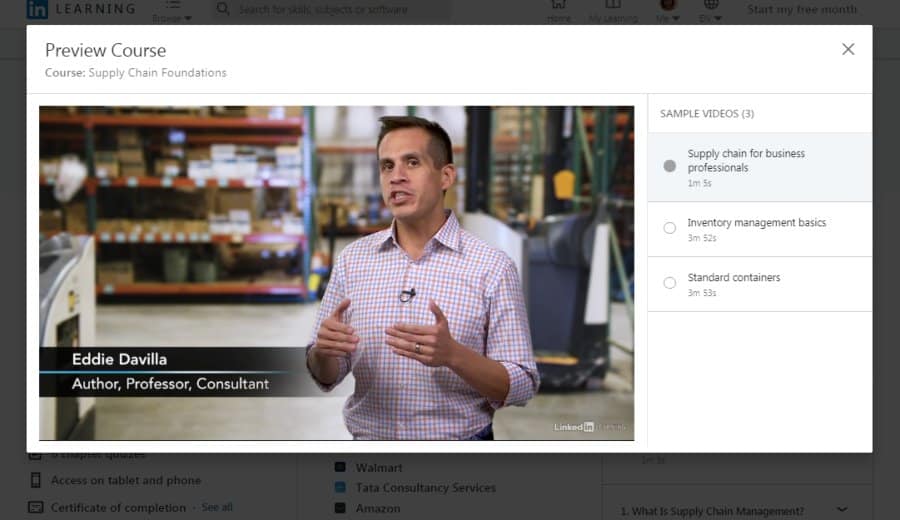Image resolution: width=900 pixels, height=520 pixels.
Task: Click the tablet and phone access icon
Action: click(x=36, y=480)
